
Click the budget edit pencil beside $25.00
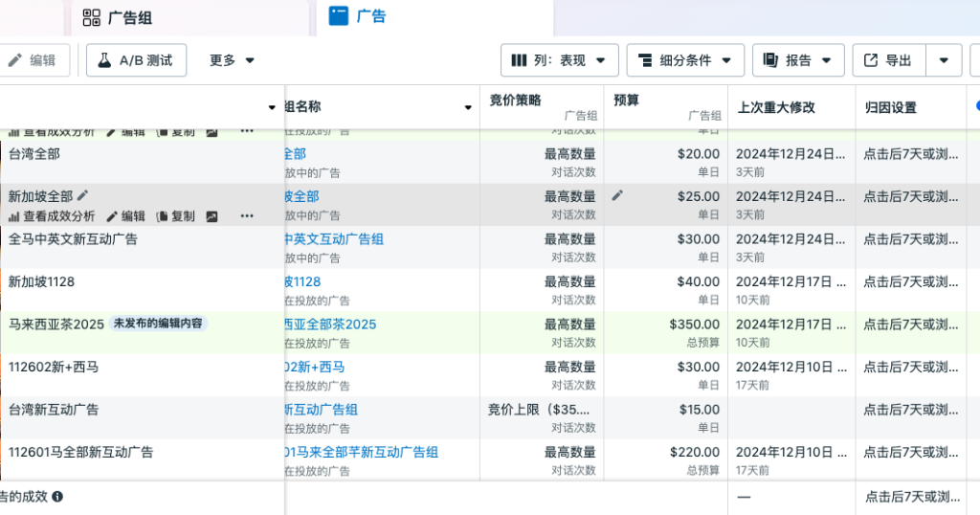[x=617, y=195]
